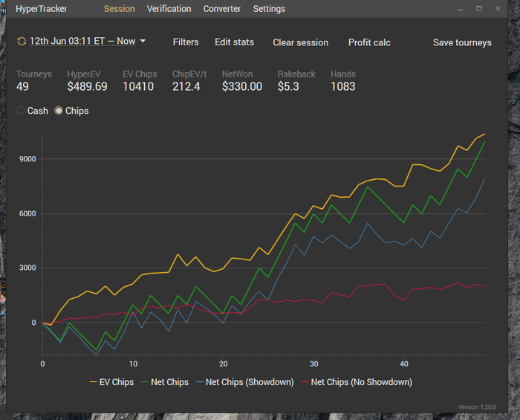
Task: Click the HyperTracker app title
Action: [x=41, y=9]
